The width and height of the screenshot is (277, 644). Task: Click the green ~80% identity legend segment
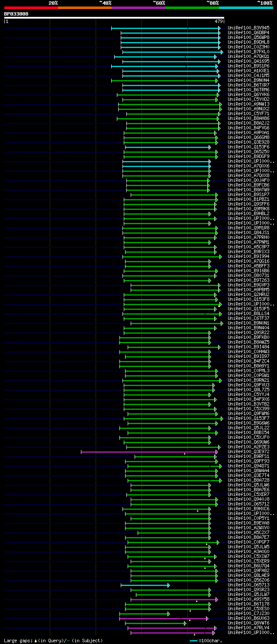click(x=192, y=8)
